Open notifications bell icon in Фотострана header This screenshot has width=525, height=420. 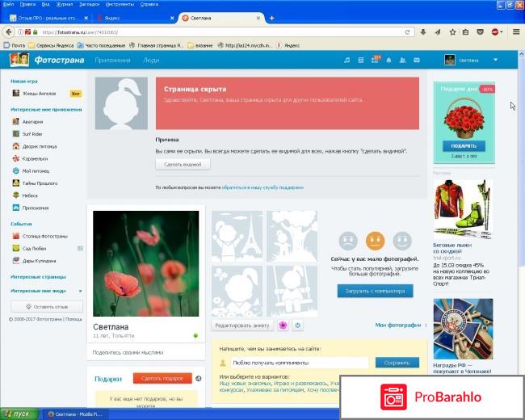coord(388,61)
